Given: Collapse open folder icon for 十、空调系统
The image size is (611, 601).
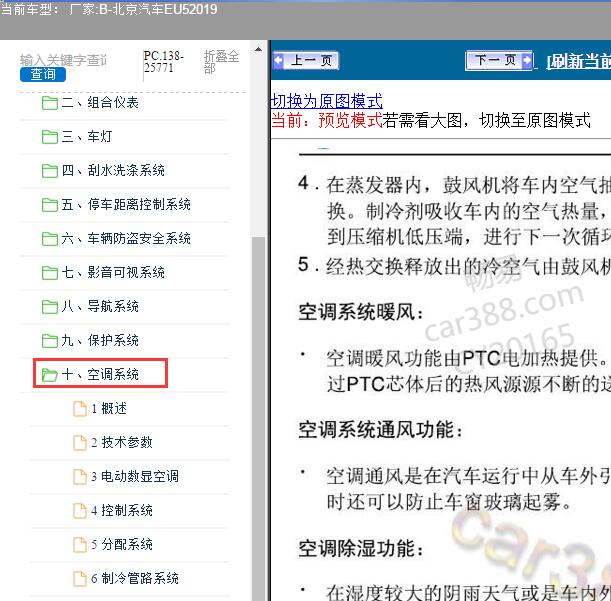Looking at the screenshot, I should pyautogui.click(x=49, y=375).
